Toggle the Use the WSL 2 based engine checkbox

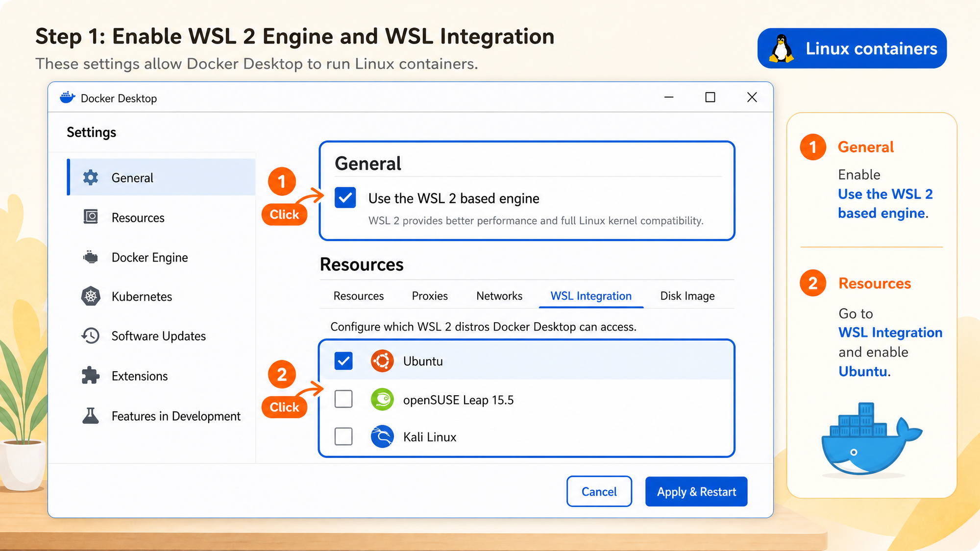click(345, 198)
